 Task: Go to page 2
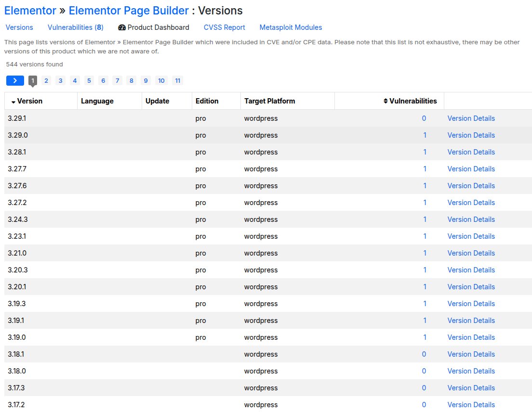coord(46,81)
